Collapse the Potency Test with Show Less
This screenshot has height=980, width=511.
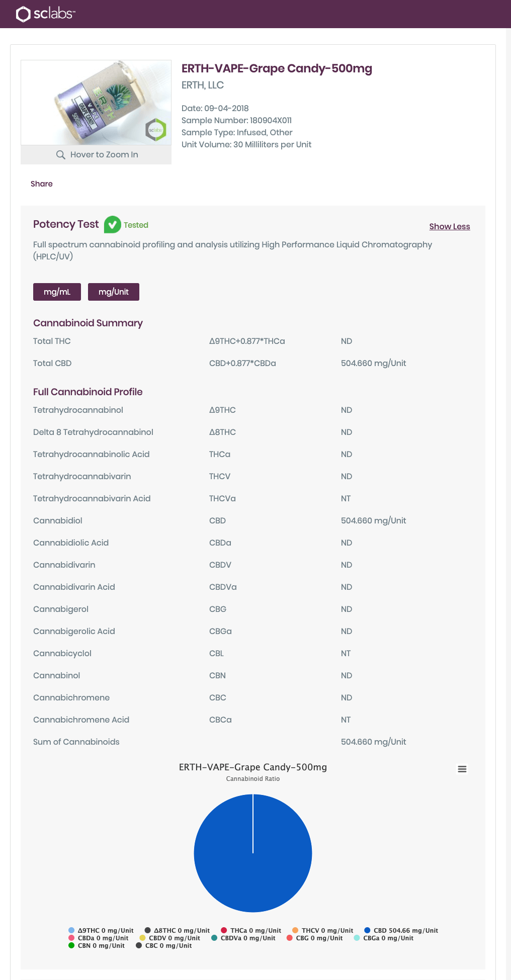(x=449, y=227)
